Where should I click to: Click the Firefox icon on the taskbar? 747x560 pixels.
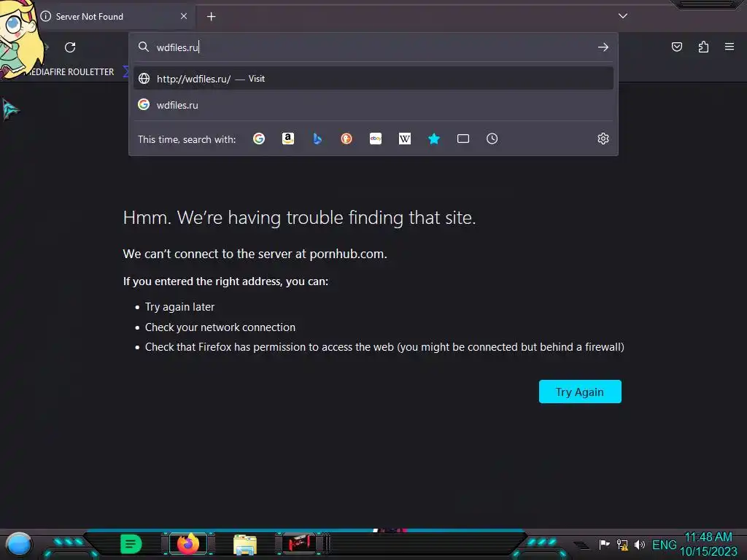[188, 544]
